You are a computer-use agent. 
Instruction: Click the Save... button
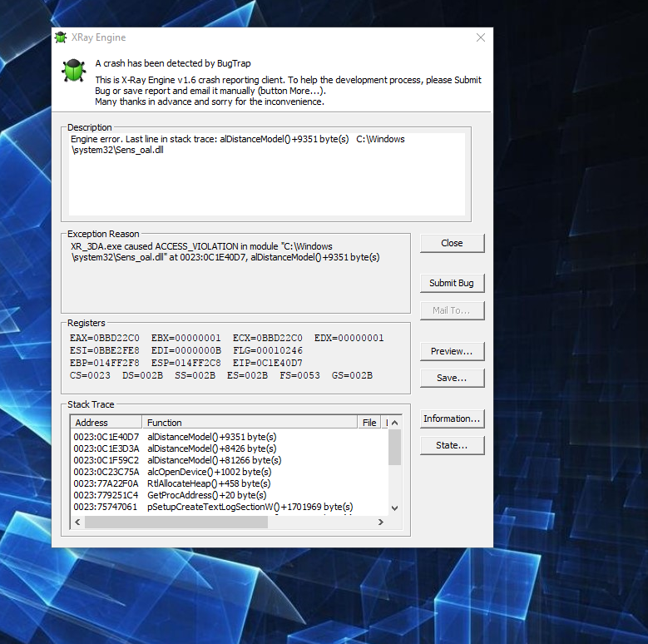click(x=452, y=378)
